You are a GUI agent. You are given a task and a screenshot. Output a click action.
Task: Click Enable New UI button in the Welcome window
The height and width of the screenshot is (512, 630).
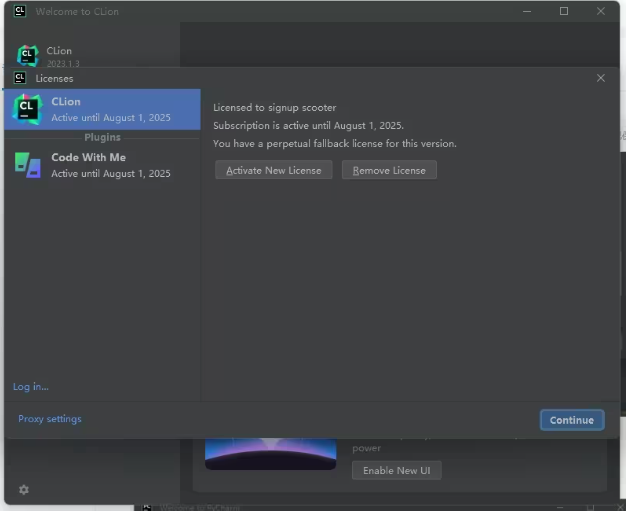(x=397, y=470)
